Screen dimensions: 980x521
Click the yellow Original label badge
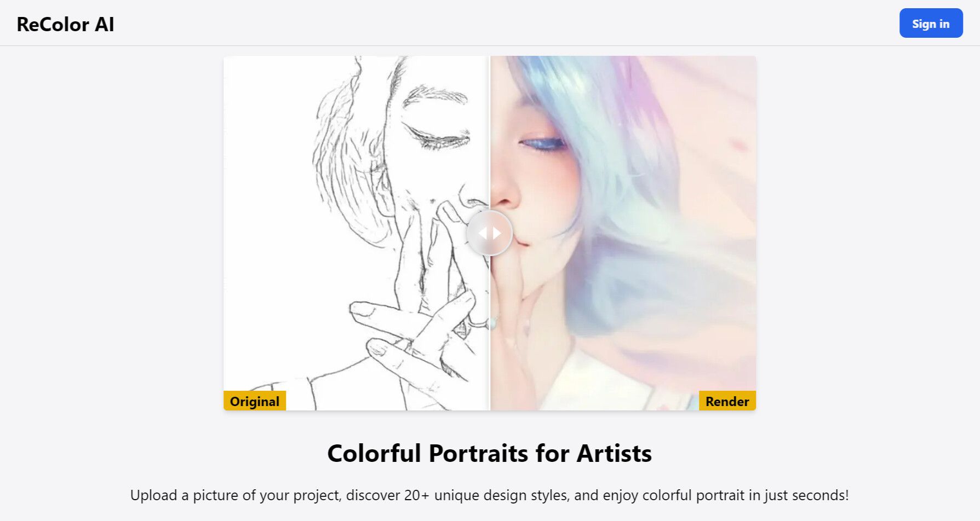255,401
